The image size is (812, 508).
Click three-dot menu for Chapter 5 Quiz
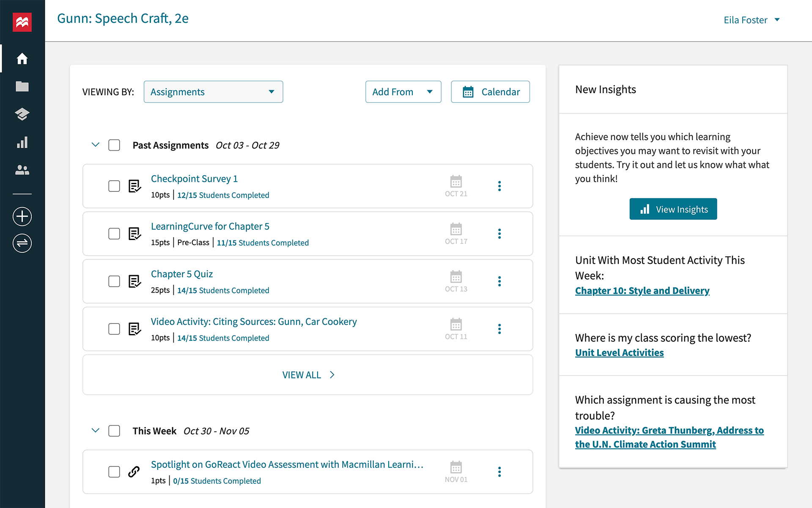[499, 281]
